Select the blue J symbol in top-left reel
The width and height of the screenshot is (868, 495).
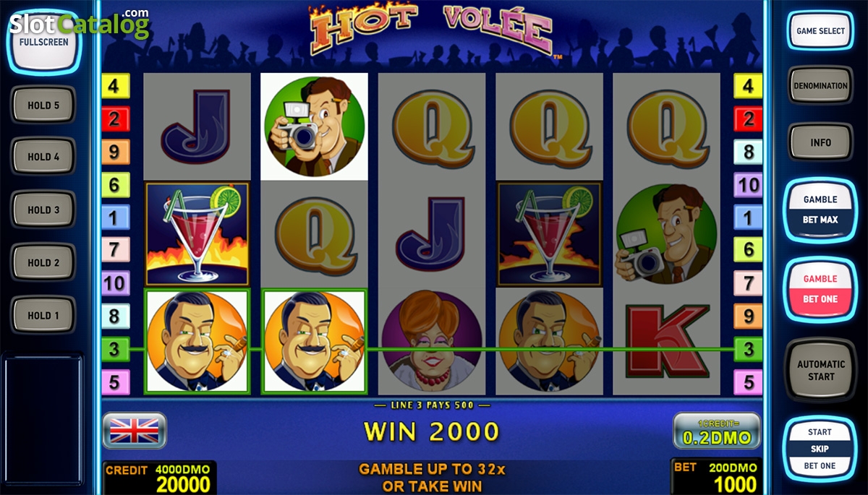(197, 127)
